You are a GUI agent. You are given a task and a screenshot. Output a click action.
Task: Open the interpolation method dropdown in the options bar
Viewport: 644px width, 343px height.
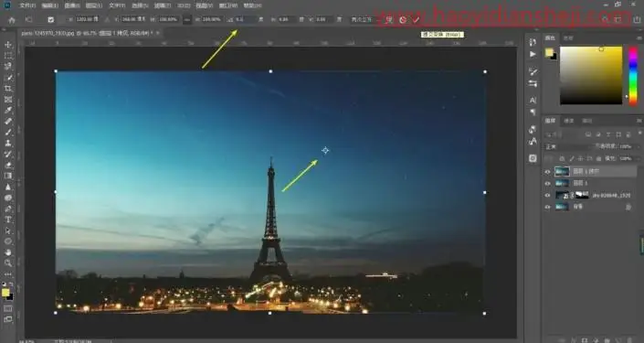(x=363, y=19)
